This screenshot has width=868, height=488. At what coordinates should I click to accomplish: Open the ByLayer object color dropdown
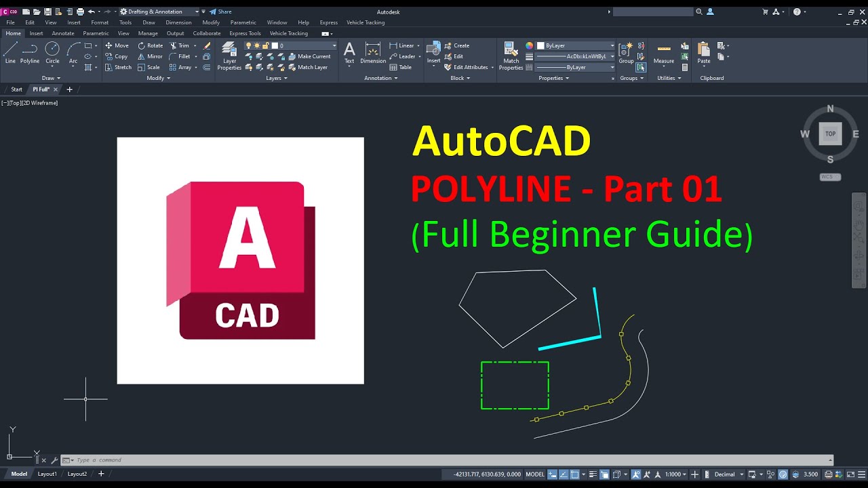[x=575, y=45]
